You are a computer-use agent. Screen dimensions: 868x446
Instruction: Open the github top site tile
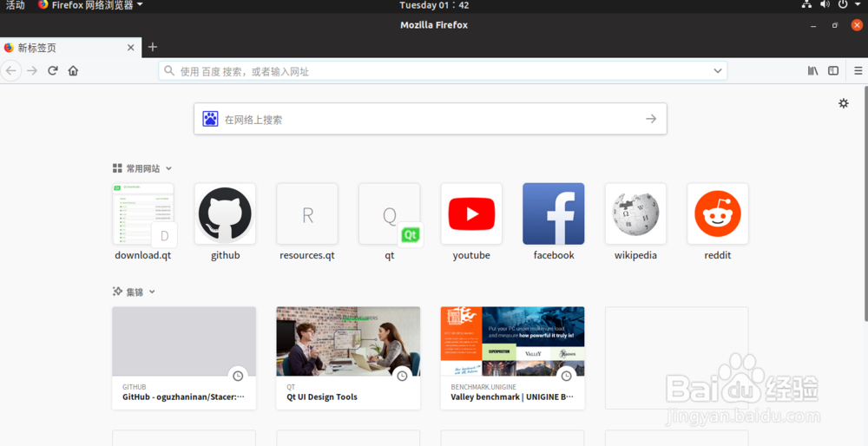pos(226,213)
